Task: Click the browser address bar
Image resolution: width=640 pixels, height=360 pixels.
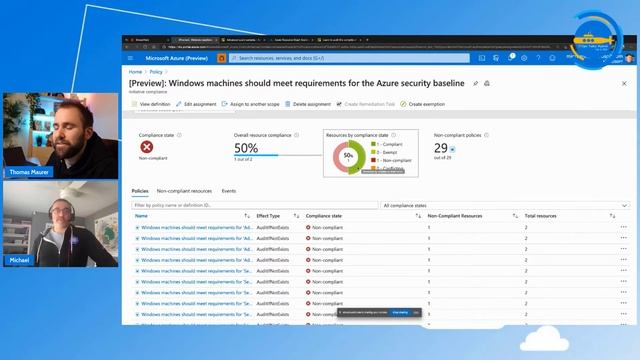Action: click(x=359, y=47)
